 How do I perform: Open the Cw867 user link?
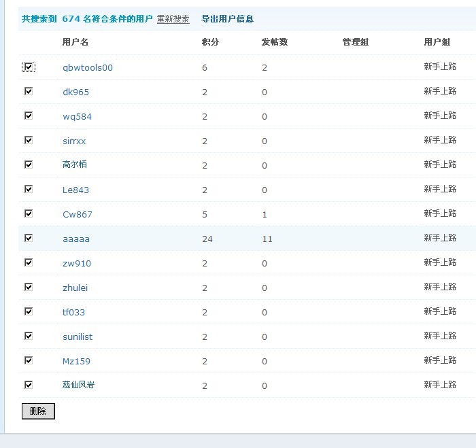click(77, 215)
